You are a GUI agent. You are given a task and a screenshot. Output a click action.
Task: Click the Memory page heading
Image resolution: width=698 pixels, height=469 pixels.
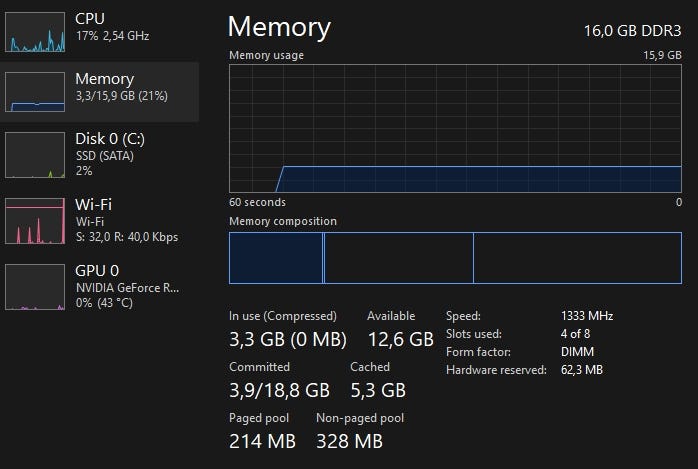pyautogui.click(x=279, y=27)
